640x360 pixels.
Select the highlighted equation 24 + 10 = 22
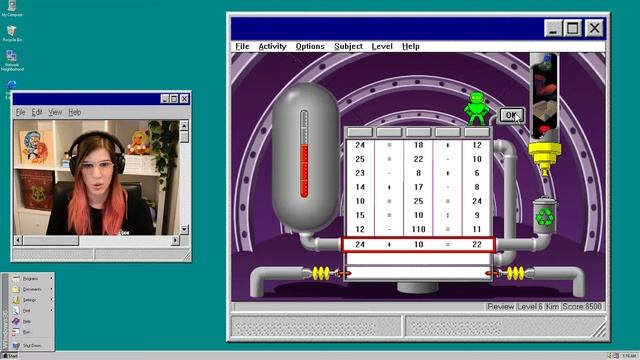point(418,244)
